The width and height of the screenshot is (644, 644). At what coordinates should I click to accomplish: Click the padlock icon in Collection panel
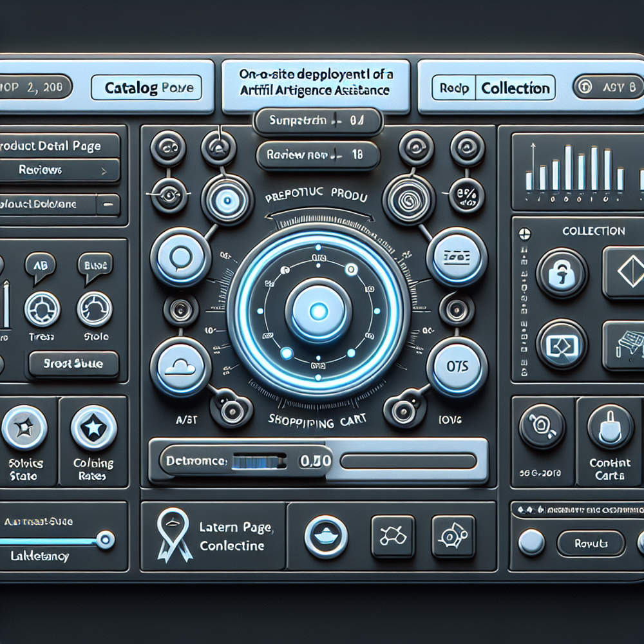point(562,274)
